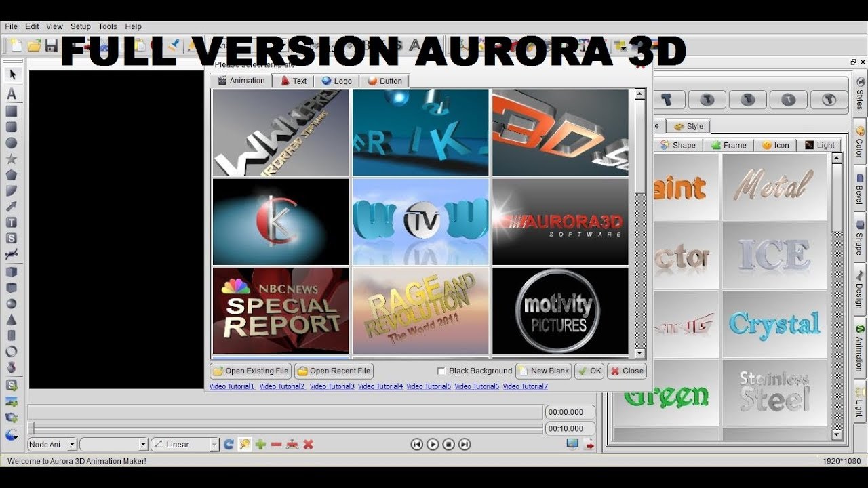Open the Edit menu
This screenshot has height=488, width=868.
pos(32,26)
